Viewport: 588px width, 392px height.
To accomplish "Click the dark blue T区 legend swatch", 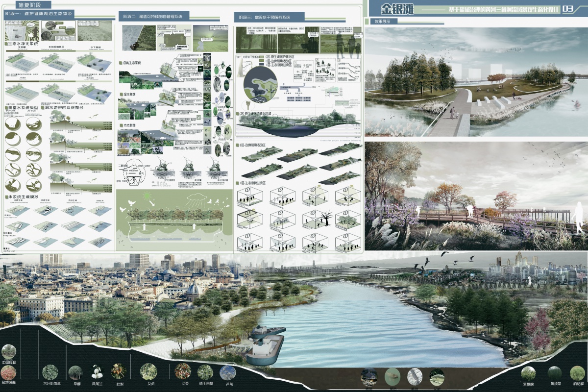I will pyautogui.click(x=261, y=64).
